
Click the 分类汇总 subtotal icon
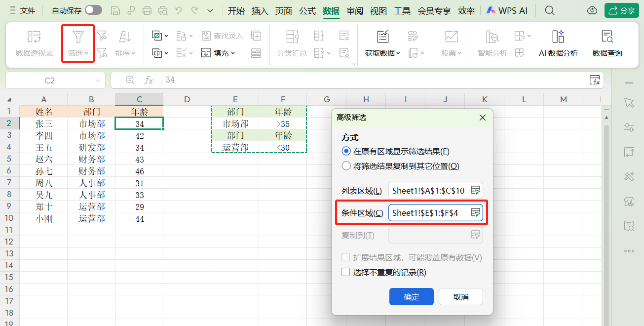pos(292,37)
